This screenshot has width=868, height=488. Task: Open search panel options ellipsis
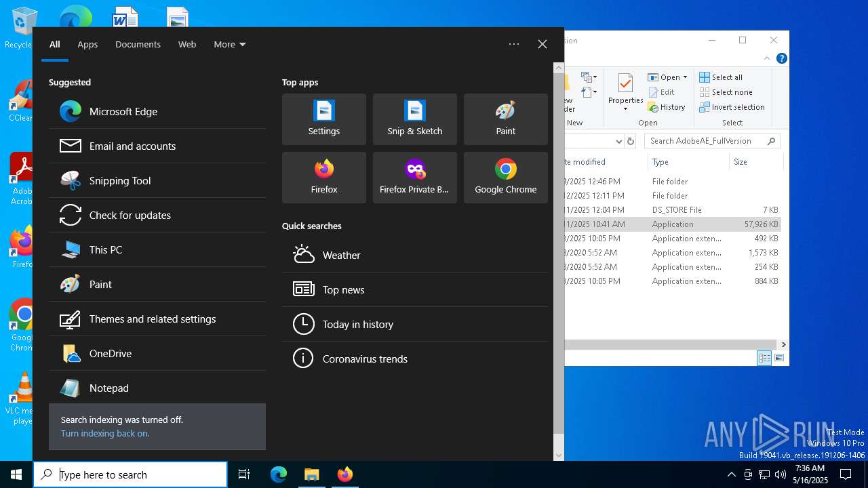coord(514,44)
